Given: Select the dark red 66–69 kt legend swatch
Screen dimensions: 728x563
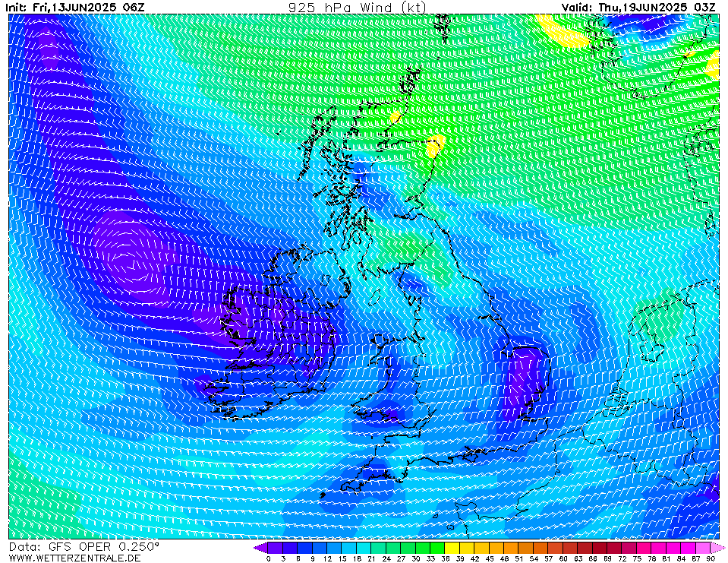Looking at the screenshot, I should (x=600, y=548).
